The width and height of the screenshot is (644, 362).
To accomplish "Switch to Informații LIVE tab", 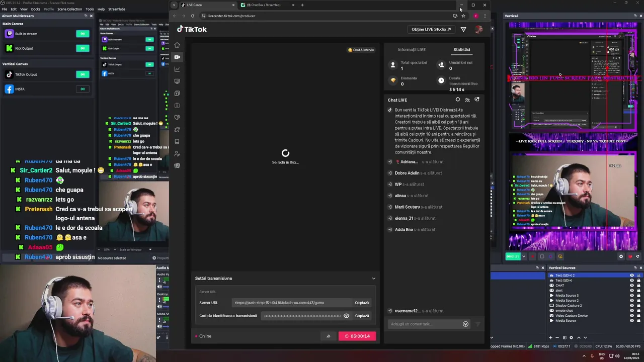I will (x=412, y=50).
